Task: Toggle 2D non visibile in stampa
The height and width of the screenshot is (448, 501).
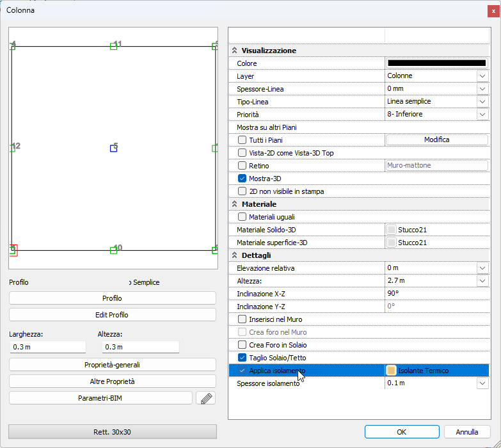Action: [x=243, y=191]
